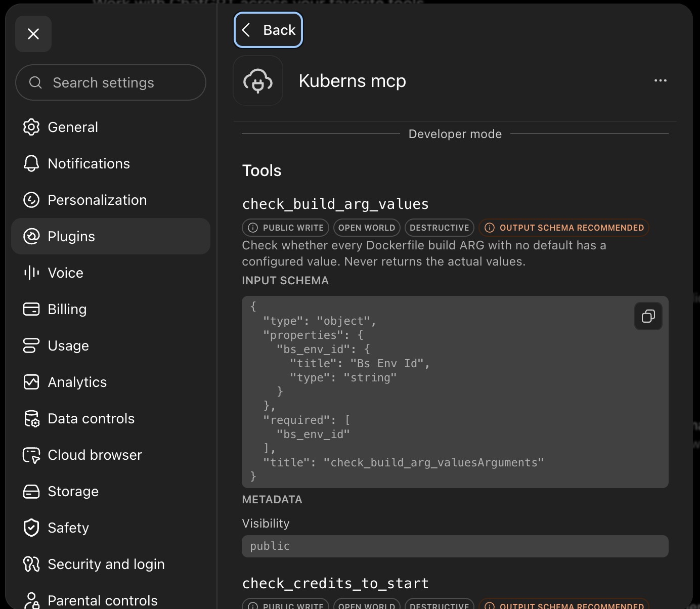Click OUTPUT SCHEMA RECOMMENDED badge under check_build_arg_values

(564, 228)
